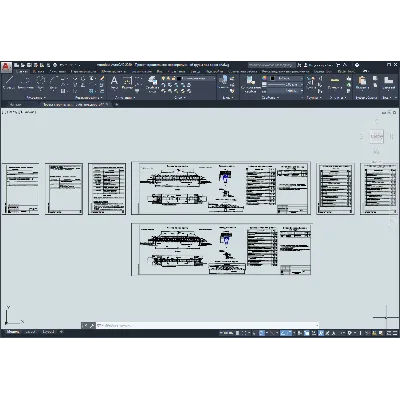Screen dimensions: 400x400
Task: Switch to the Layout1 sheet tab
Action: [x=31, y=332]
